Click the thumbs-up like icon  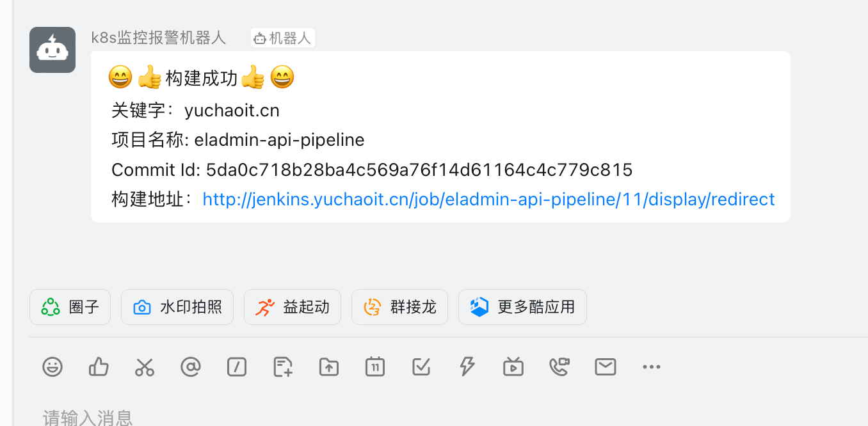tap(99, 367)
